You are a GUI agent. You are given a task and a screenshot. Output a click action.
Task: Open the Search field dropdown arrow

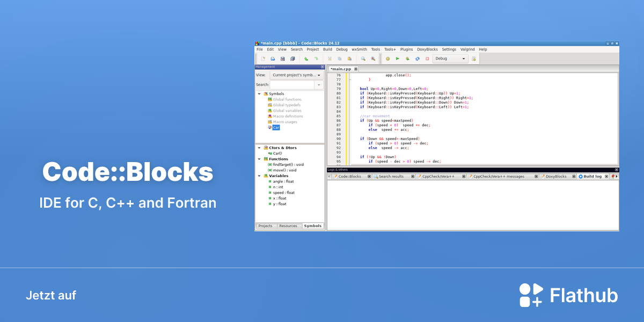tap(319, 85)
